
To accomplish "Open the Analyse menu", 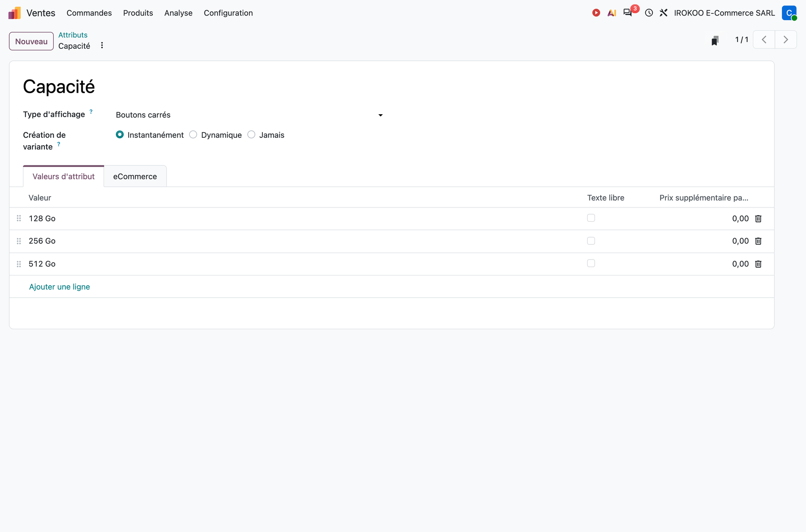I will (178, 13).
